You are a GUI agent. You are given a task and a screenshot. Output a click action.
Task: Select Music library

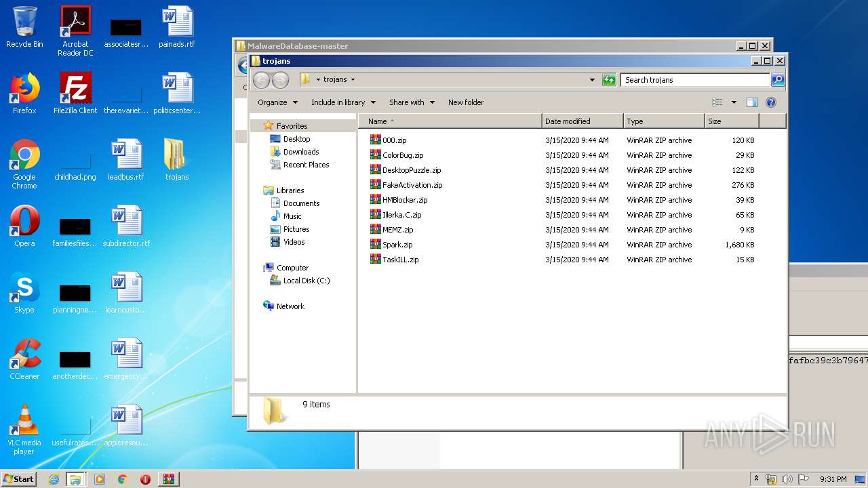pyautogui.click(x=292, y=216)
